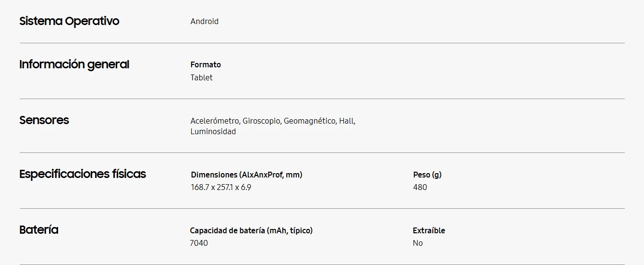Select the Android value text
The height and width of the screenshot is (265, 644).
click(205, 21)
